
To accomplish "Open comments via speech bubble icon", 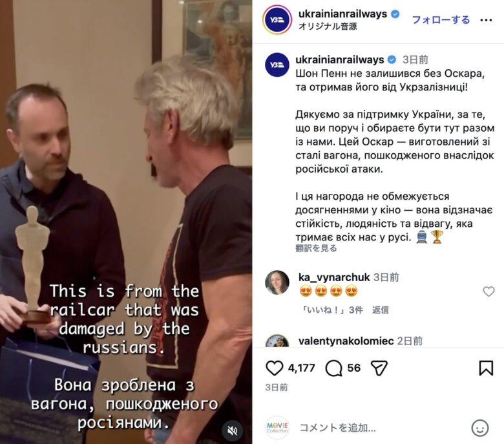I will (333, 368).
